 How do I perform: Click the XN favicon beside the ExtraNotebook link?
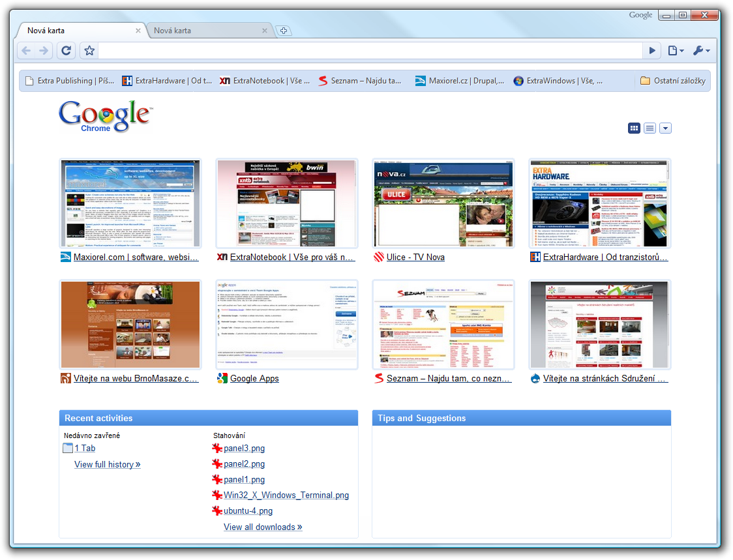click(222, 257)
